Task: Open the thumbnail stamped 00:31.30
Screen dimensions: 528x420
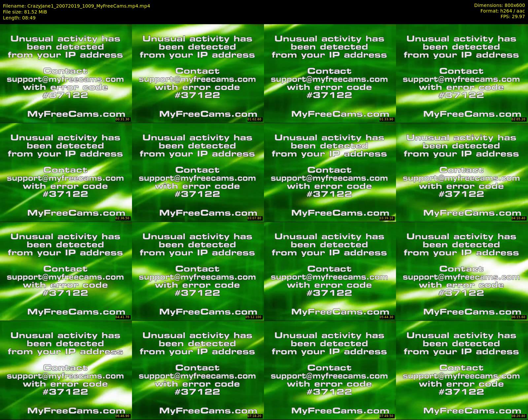Action: click(x=66, y=73)
